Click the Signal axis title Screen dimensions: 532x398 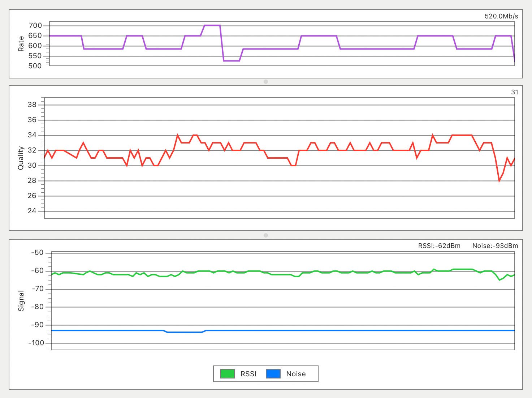pyautogui.click(x=21, y=301)
